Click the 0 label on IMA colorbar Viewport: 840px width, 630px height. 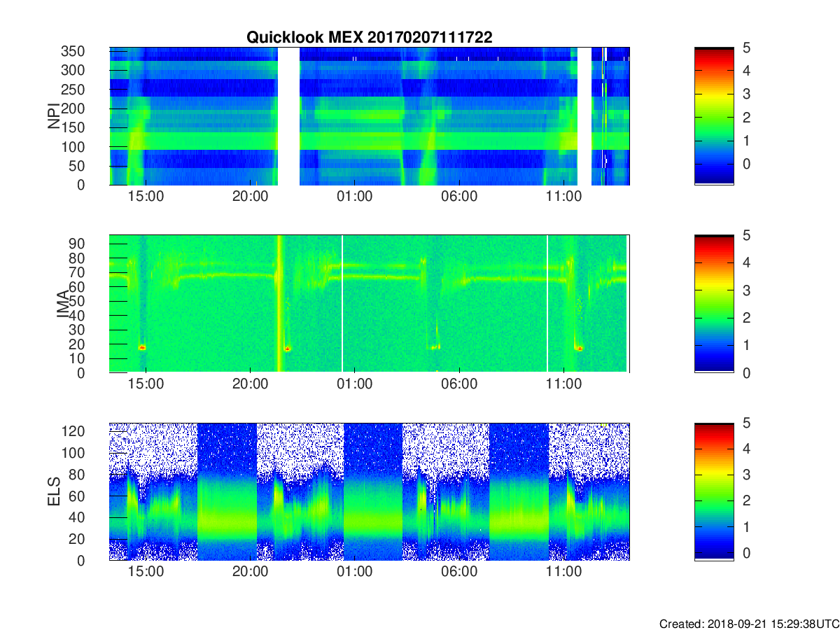coord(745,372)
